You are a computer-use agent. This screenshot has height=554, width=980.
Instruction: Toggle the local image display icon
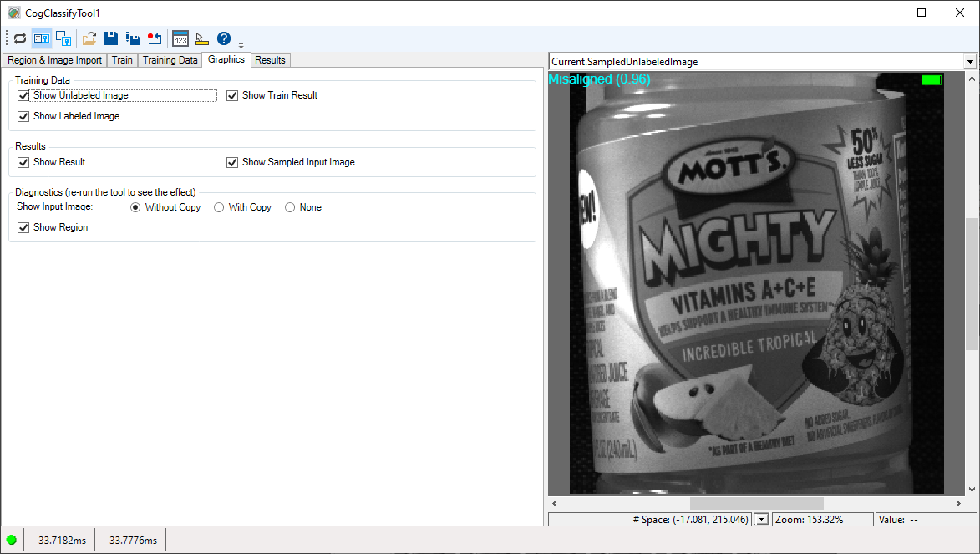42,38
